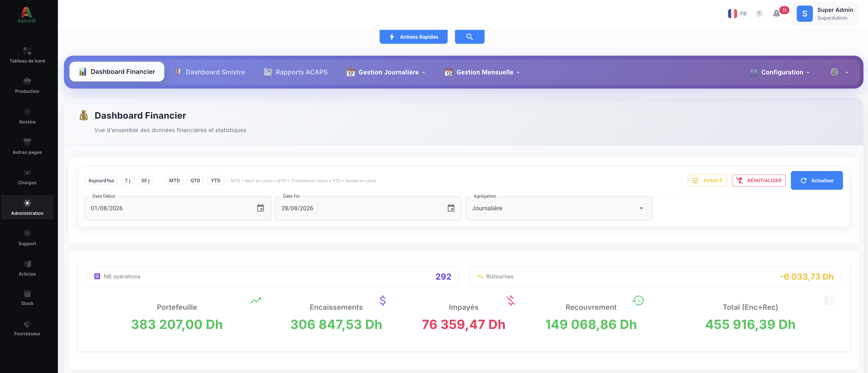868x373 pixels.
Task: Open the Stock sidebar section
Action: [x=27, y=298]
